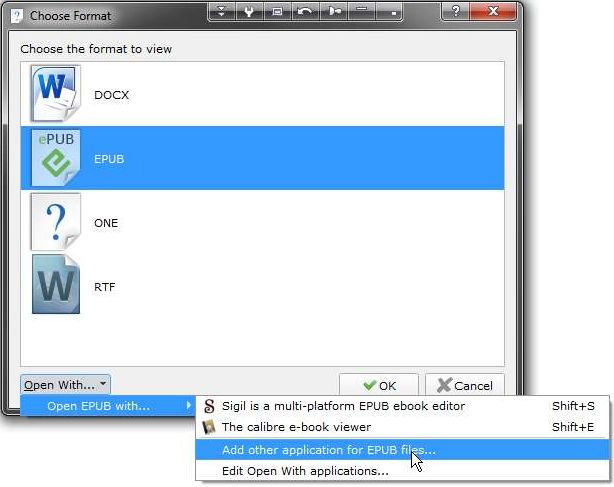Expand the Open With... dropdown button
The width and height of the screenshot is (614, 487).
coord(65,385)
